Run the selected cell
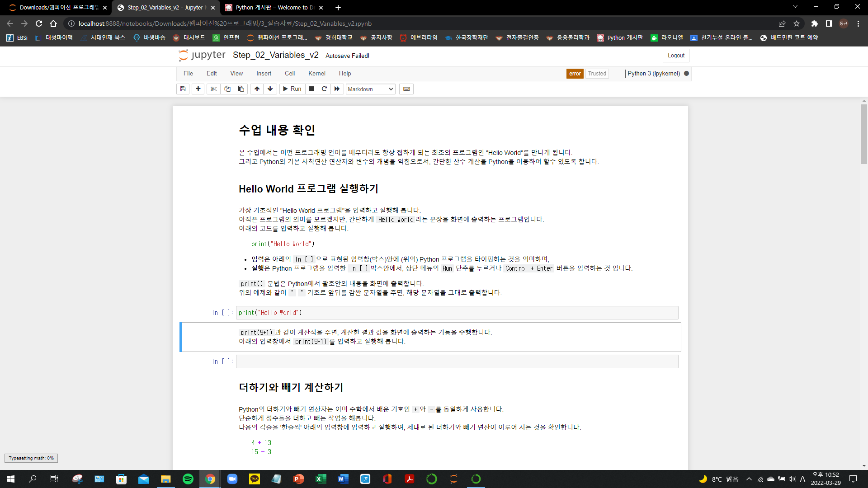Viewport: 868px width, 488px height. tap(292, 89)
